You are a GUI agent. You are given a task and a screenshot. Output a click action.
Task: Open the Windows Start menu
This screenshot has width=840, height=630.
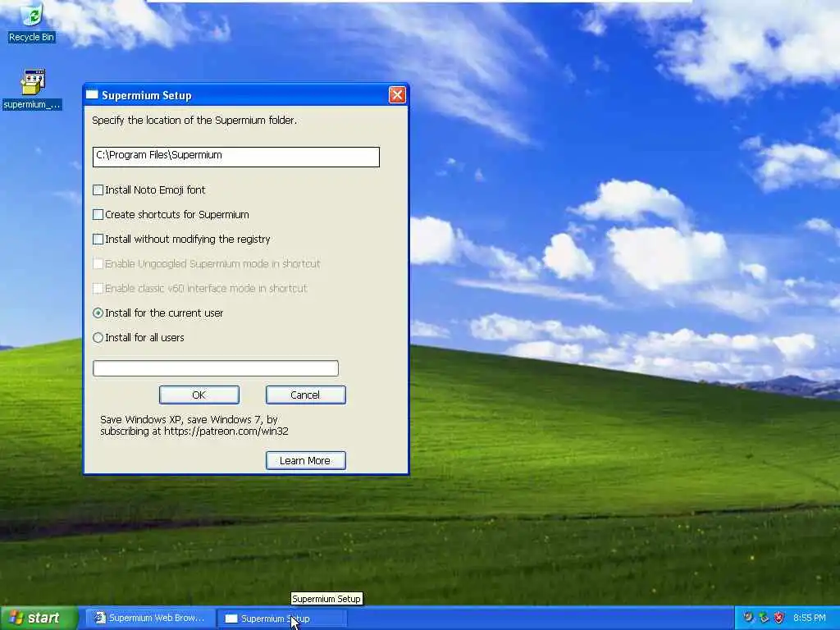pyautogui.click(x=39, y=618)
